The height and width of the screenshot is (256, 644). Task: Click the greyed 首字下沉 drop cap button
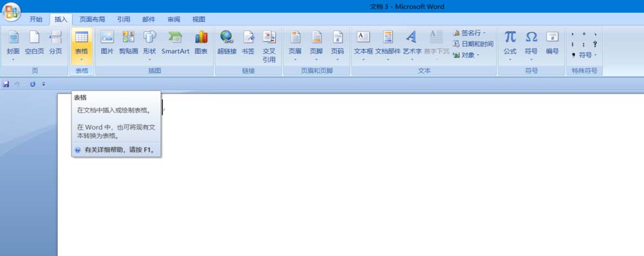437,45
